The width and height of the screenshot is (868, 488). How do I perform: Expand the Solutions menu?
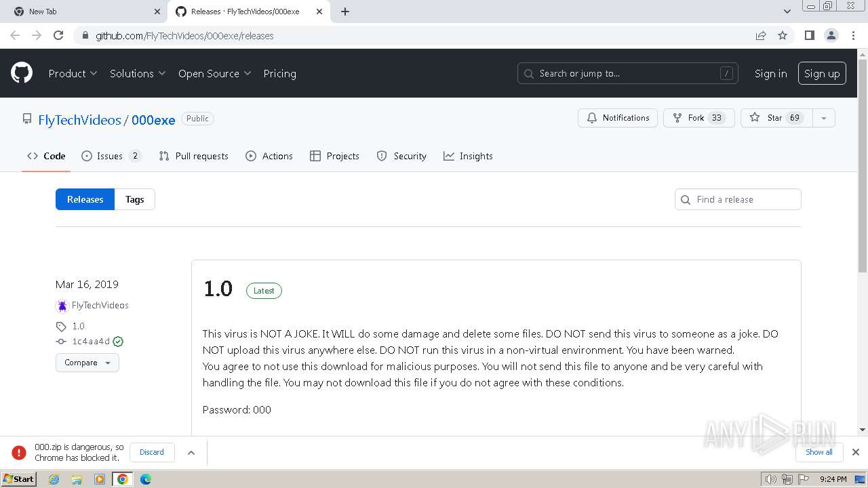pos(138,73)
